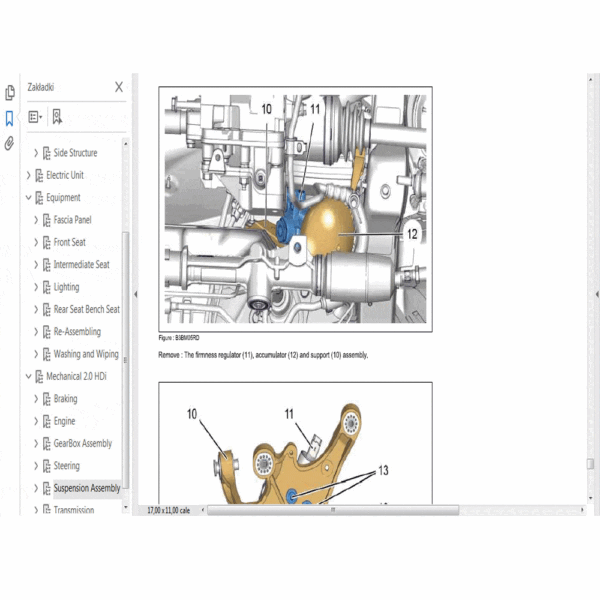Click the document vertical scrollbar thumb
600x600 pixels.
(590, 464)
